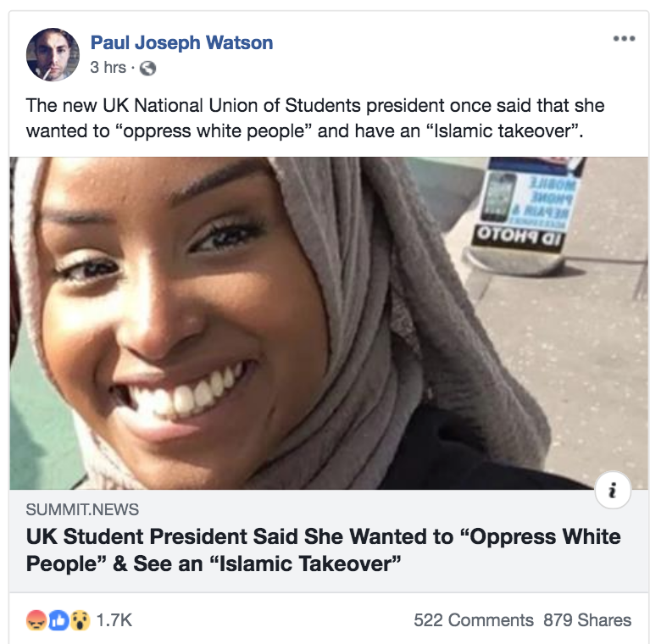The width and height of the screenshot is (650, 644).
Task: Open the article headline about UK Student President
Action: click(x=324, y=550)
